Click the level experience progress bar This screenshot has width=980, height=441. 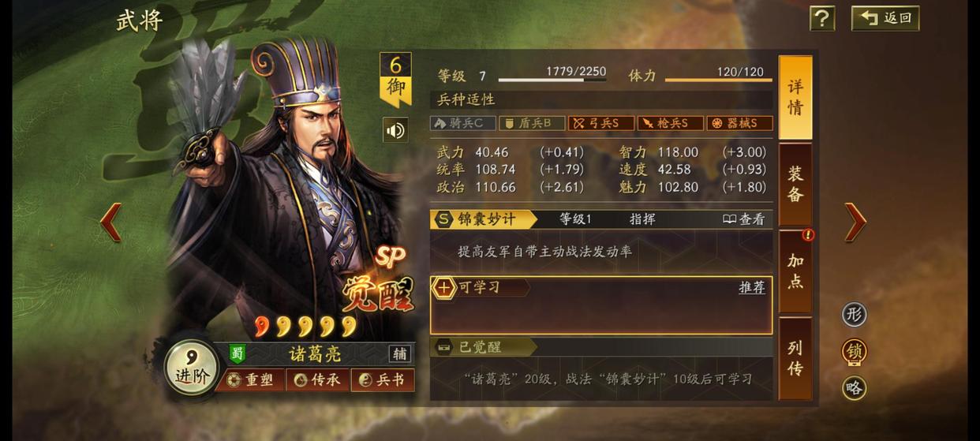click(552, 80)
